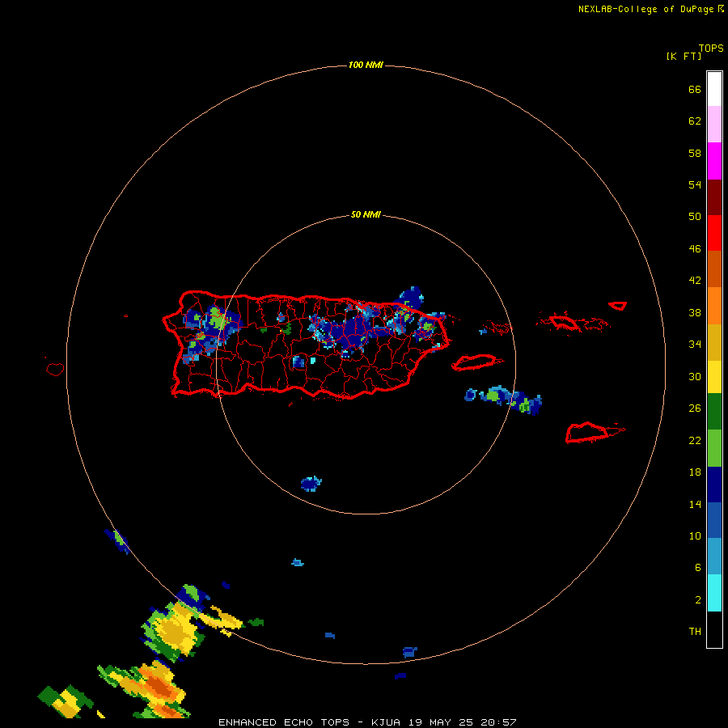
Task: Click the "100 NMI" range ring label
Action: pyautogui.click(x=366, y=65)
